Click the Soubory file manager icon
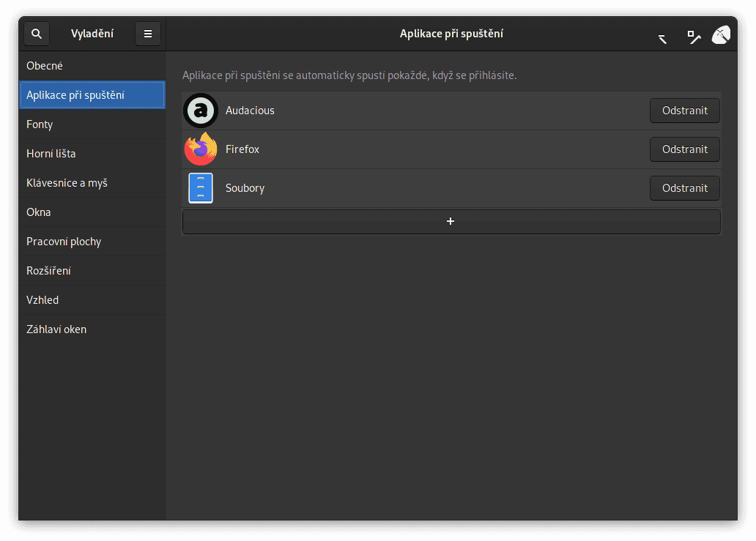 (201, 188)
